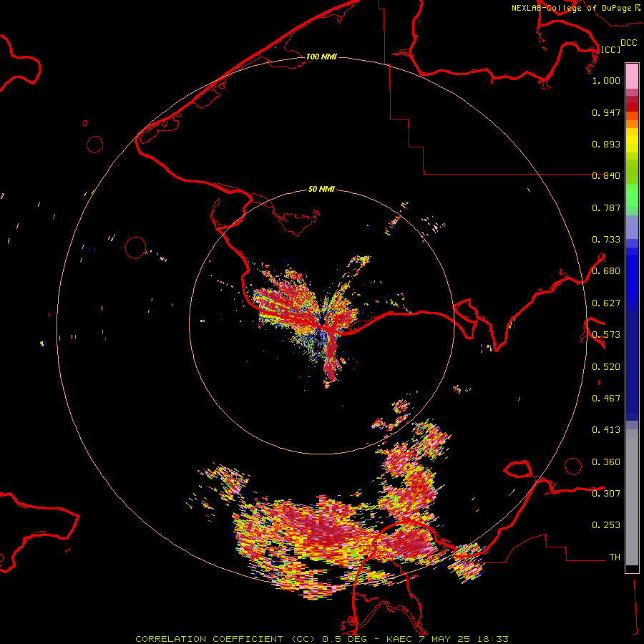Select the 0.573 scale value
Viewport: 644px width, 644px height.
(x=606, y=335)
